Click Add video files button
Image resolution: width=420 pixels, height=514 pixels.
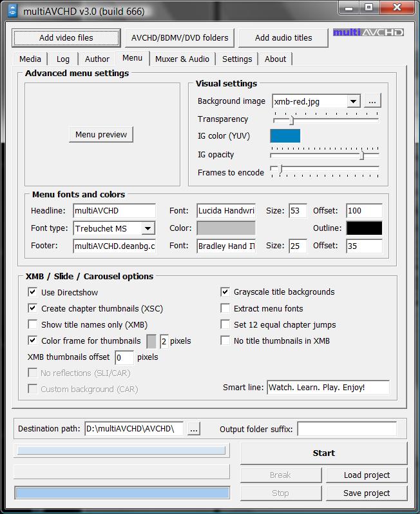[66, 37]
